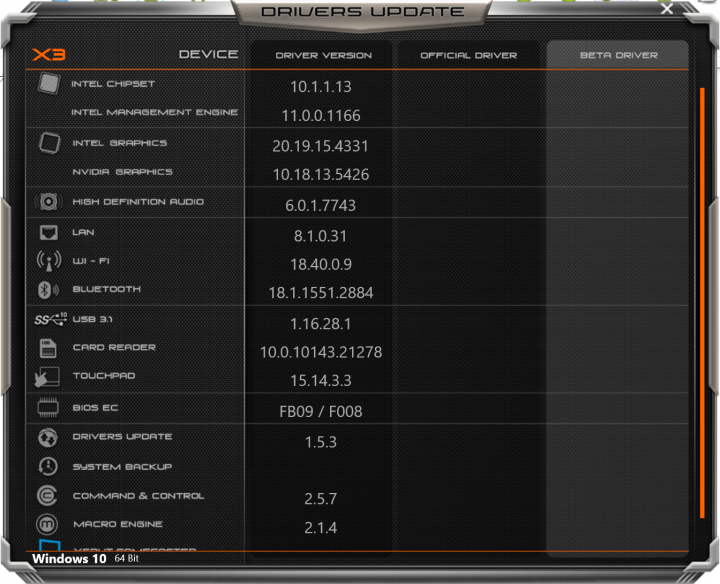Click the Card Reader icon
This screenshot has width=720, height=584.
click(x=48, y=348)
